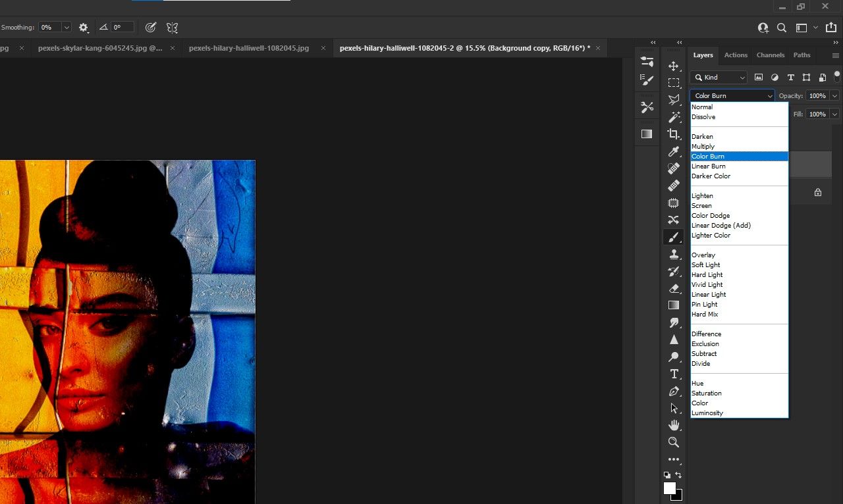Select the Zoom tool
The image size is (843, 504).
[674, 442]
